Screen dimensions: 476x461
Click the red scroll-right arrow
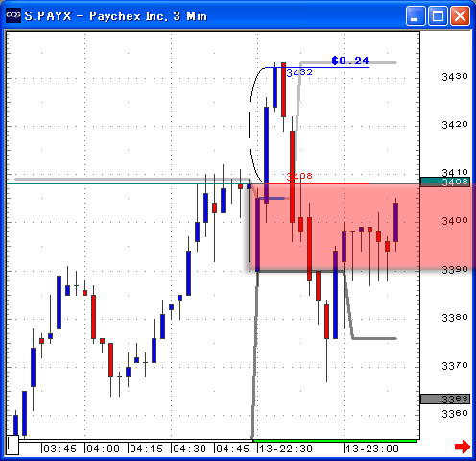[x=463, y=447]
